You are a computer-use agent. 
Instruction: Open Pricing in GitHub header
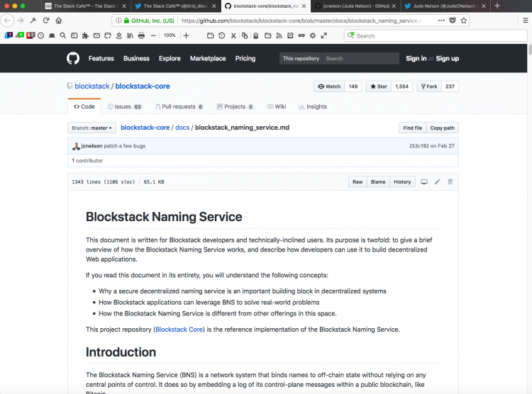pyautogui.click(x=245, y=58)
